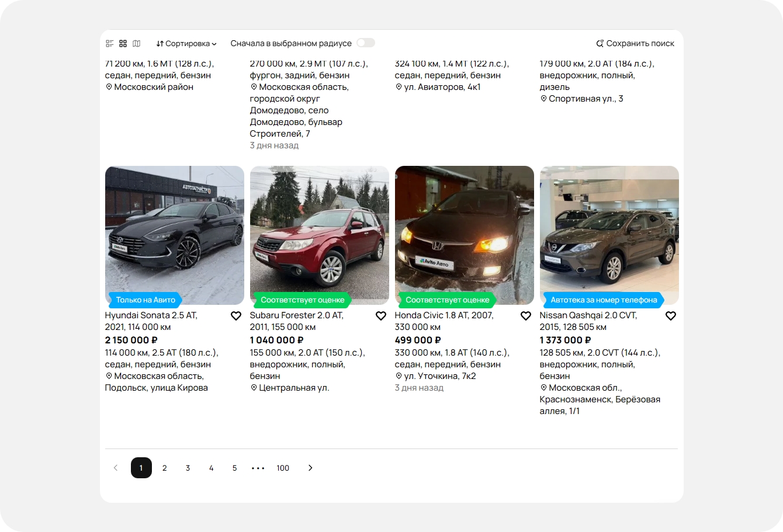Jump to page 100
The image size is (783, 532).
(283, 468)
